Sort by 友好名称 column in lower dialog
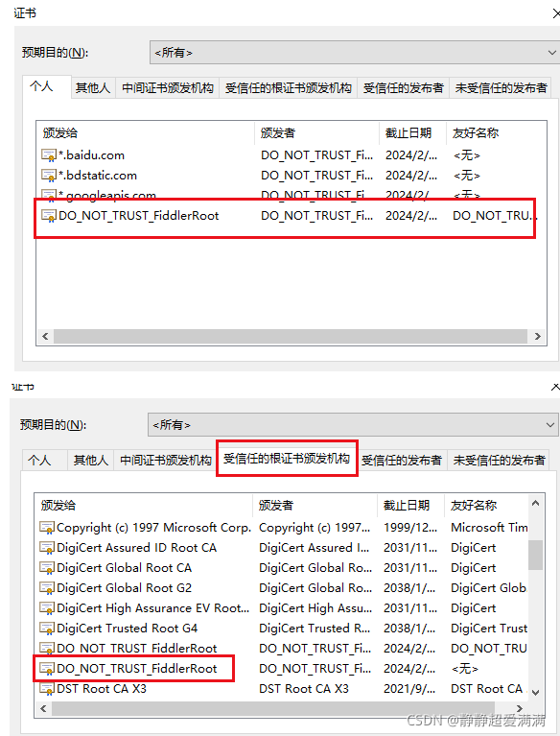The width and height of the screenshot is (560, 736). (x=486, y=505)
